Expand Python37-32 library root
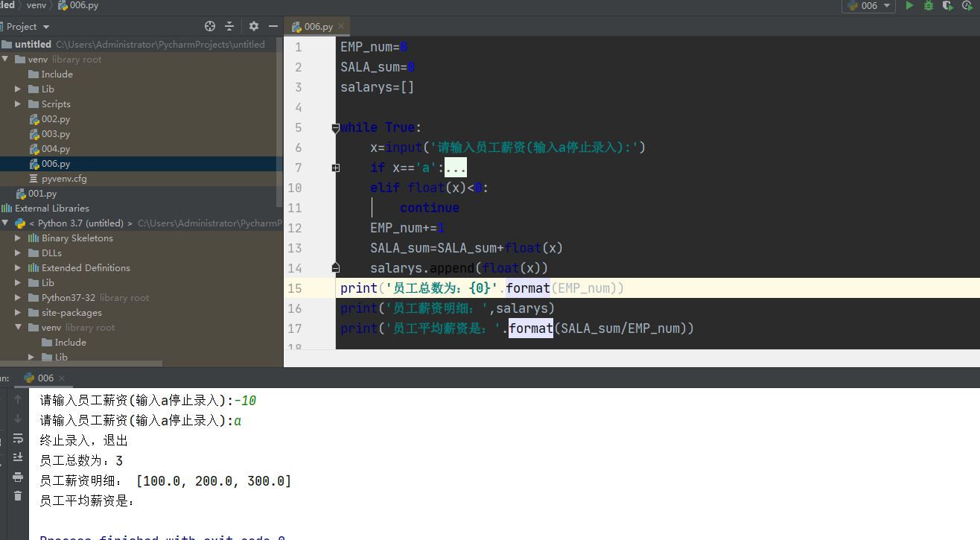The image size is (980, 540). pos(19,297)
